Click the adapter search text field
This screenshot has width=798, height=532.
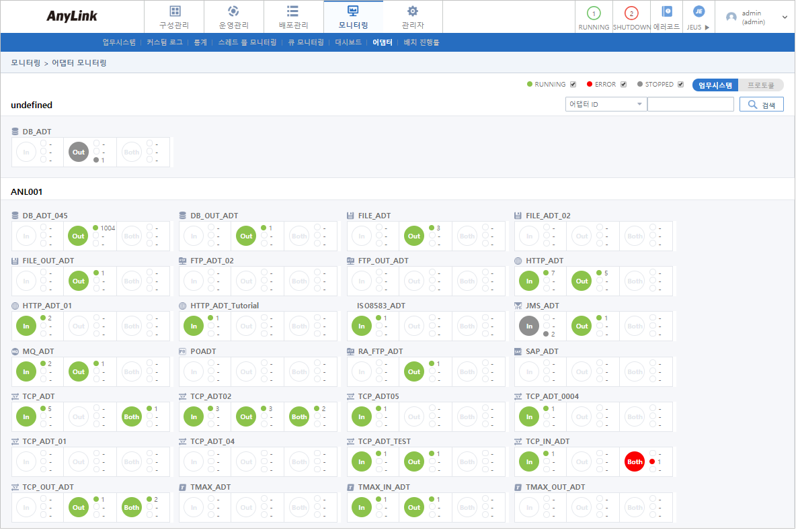point(690,105)
